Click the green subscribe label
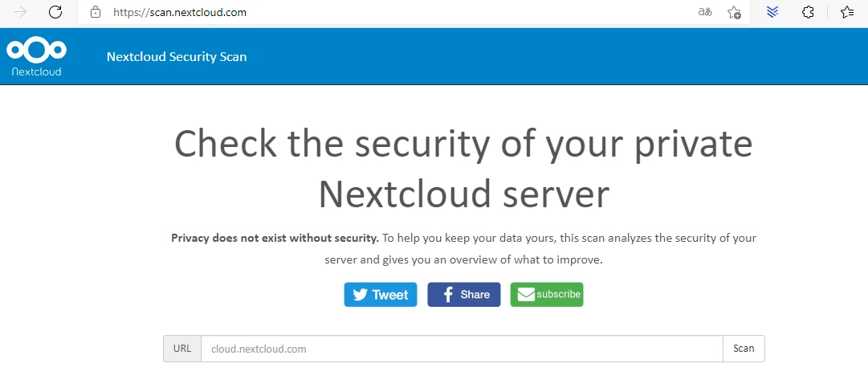 coord(558,295)
